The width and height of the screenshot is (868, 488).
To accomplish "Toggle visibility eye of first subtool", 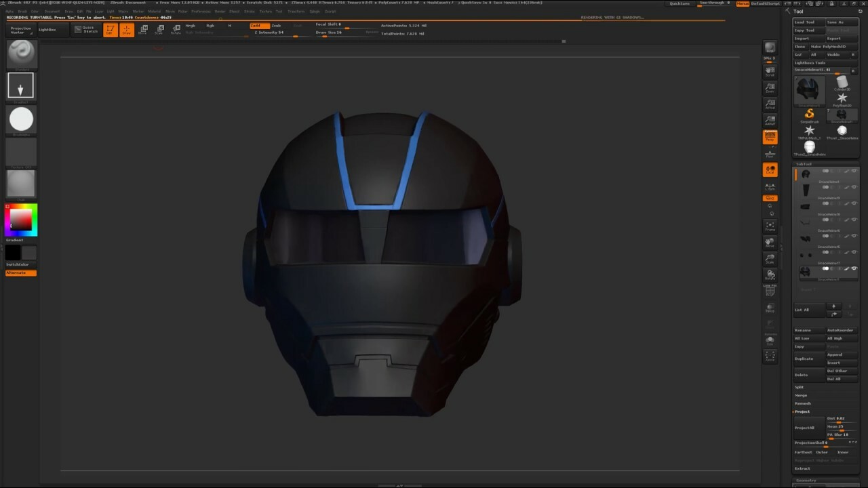I will [854, 171].
